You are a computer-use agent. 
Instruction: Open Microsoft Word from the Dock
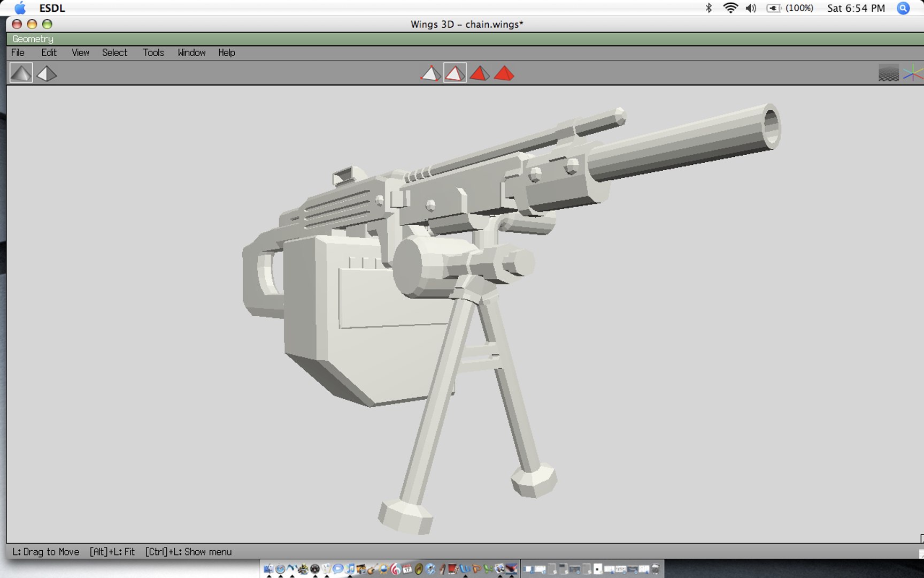pyautogui.click(x=465, y=568)
